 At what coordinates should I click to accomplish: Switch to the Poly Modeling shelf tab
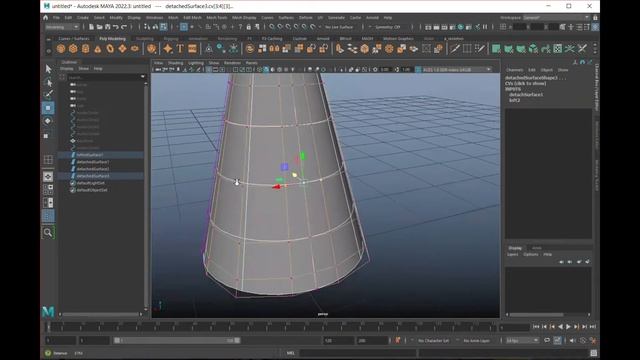pyautogui.click(x=112, y=39)
